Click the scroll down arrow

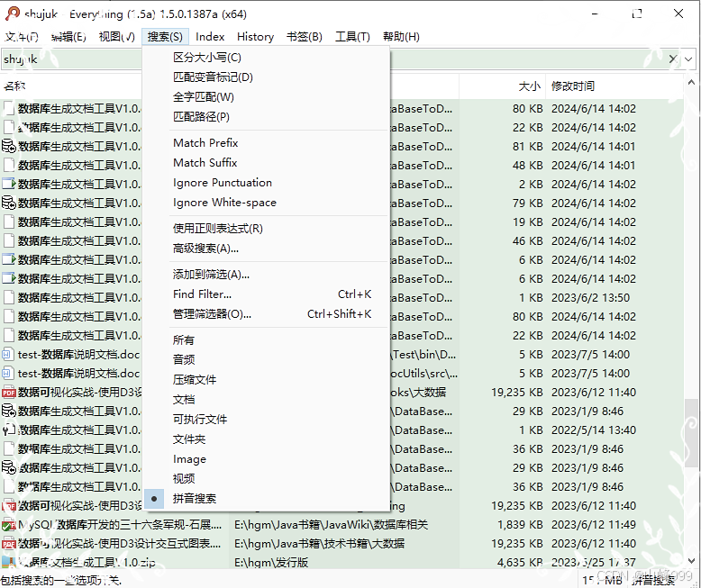[691, 560]
